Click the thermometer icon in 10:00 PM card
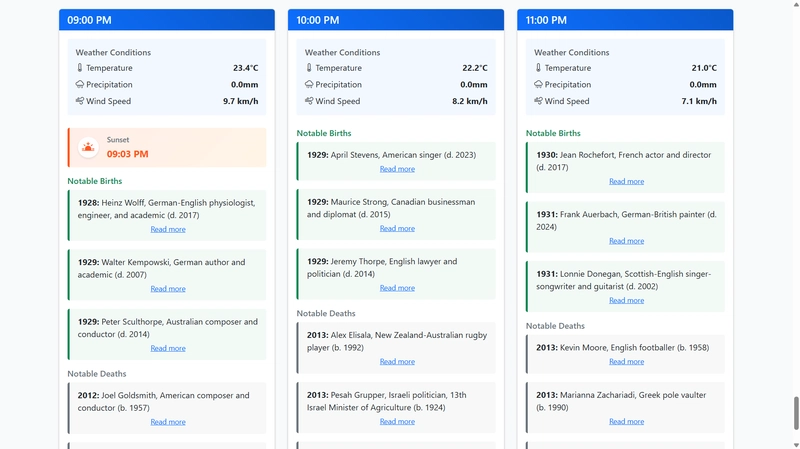This screenshot has width=800, height=449. [x=309, y=67]
